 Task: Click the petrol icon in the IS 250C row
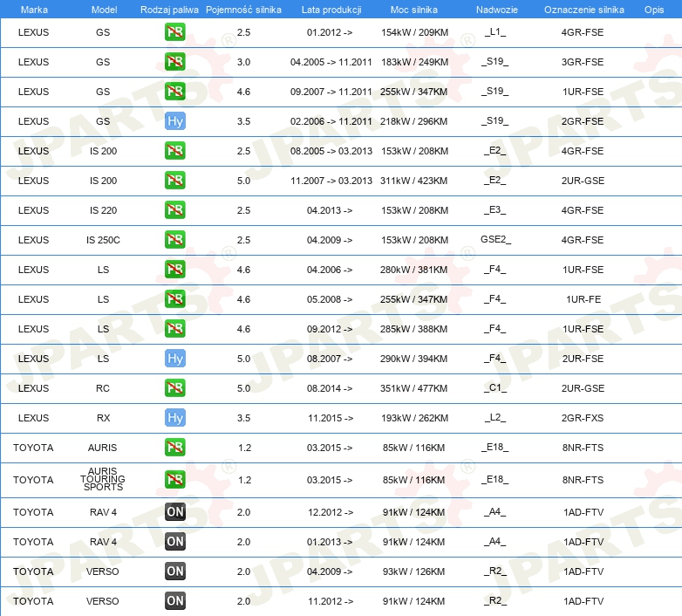click(175, 240)
